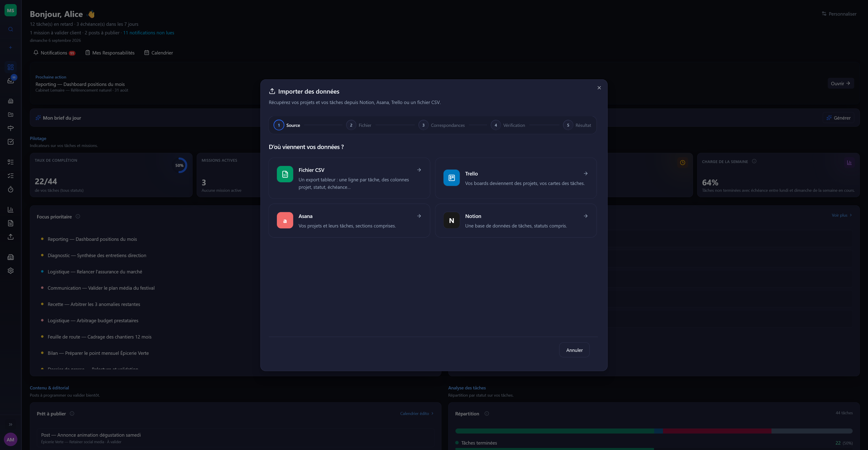Click Ouvrir on the Prochaine action card

840,84
